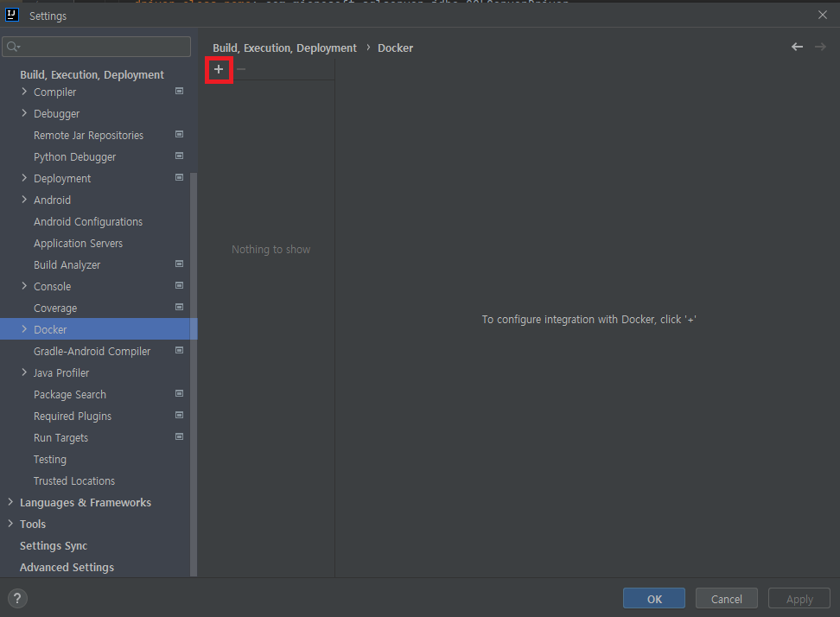The height and width of the screenshot is (617, 840).
Task: Close the Settings dialog
Action: 823,15
